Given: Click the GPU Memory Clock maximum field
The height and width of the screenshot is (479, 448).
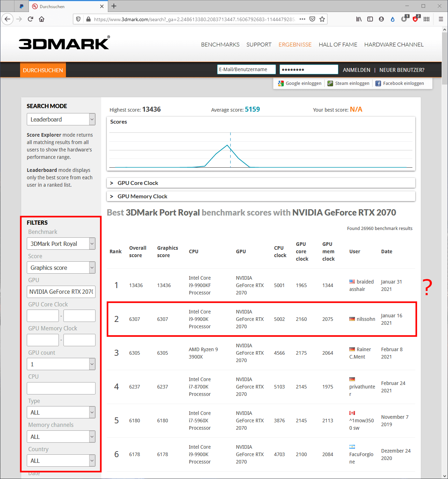Looking at the screenshot, I should (x=79, y=340).
